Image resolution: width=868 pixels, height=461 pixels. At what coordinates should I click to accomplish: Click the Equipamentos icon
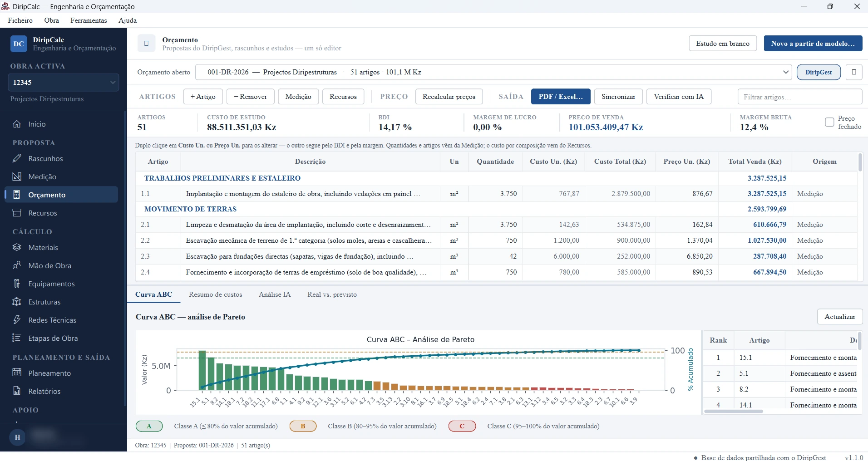[17, 284]
